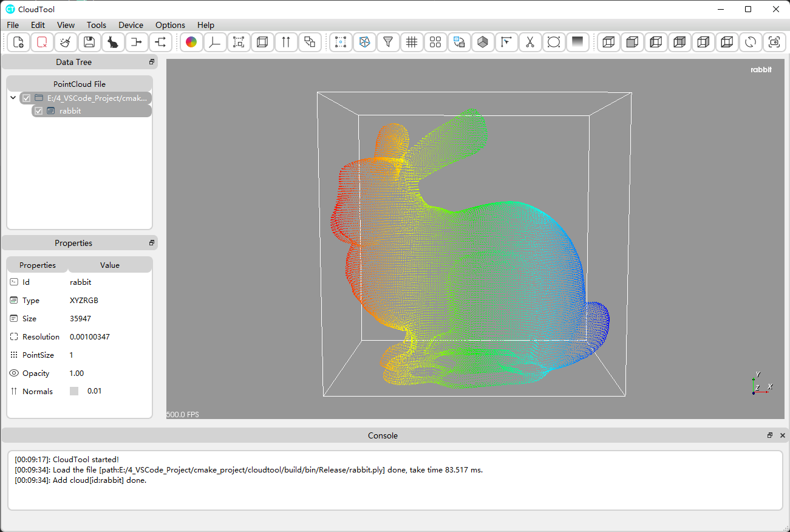Click the pick points cursor icon
Screen dimensions: 790x532
click(506, 42)
